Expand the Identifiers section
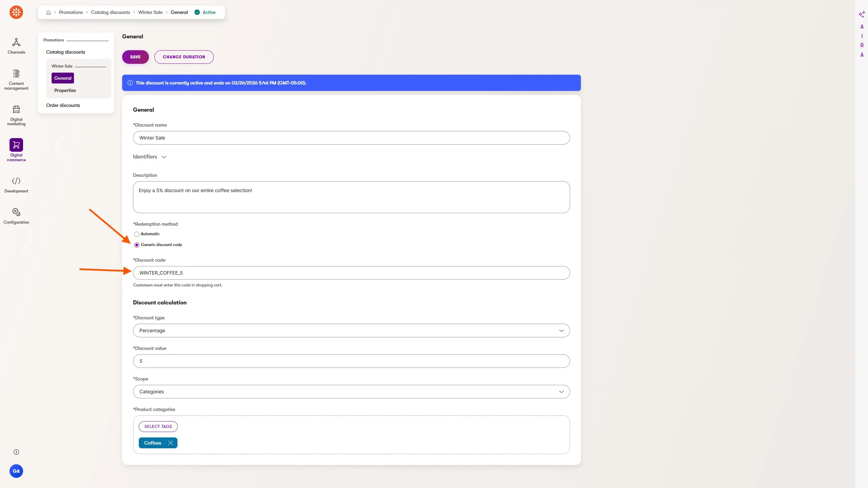This screenshot has height=488, width=868. coord(150,157)
